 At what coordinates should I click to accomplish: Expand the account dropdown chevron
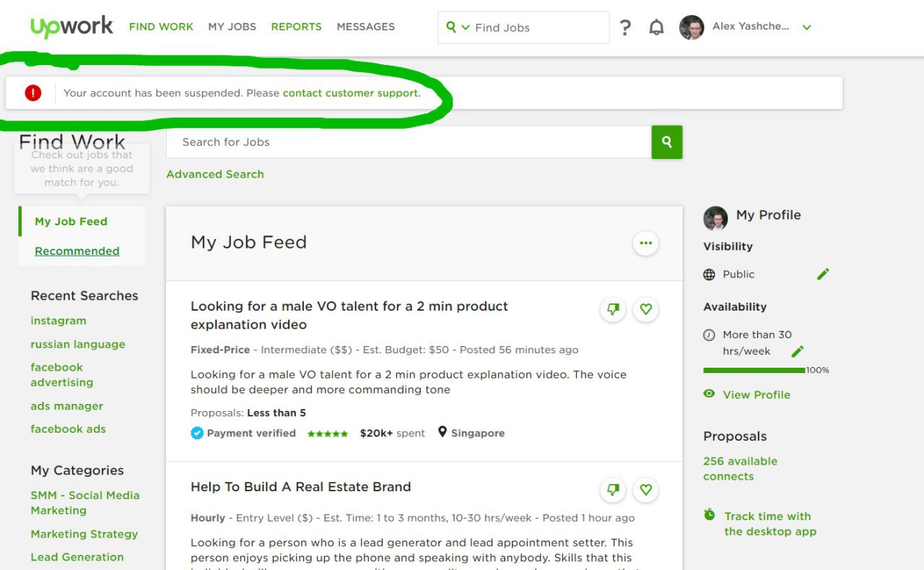[x=806, y=27]
